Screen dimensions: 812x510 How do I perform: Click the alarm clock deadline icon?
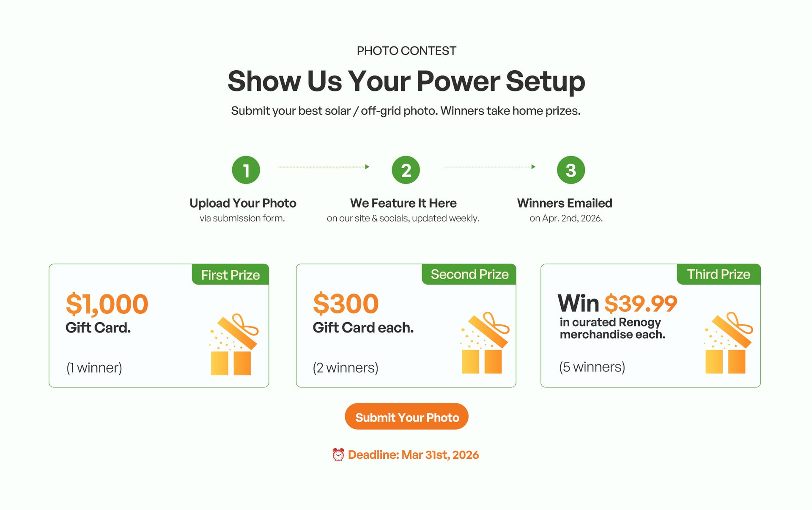point(338,455)
